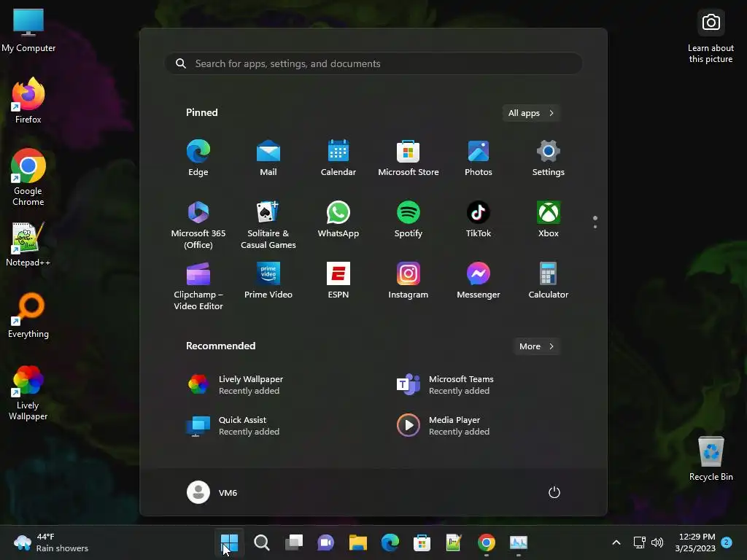The height and width of the screenshot is (560, 747).
Task: Open Notepad++ from the taskbar
Action: coord(454,542)
